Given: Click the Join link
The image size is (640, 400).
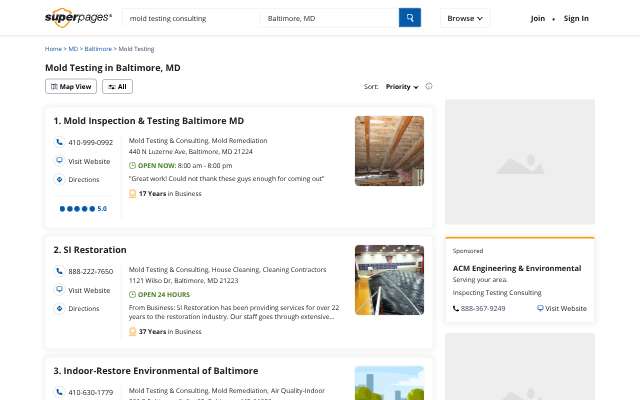Looking at the screenshot, I should [x=538, y=18].
